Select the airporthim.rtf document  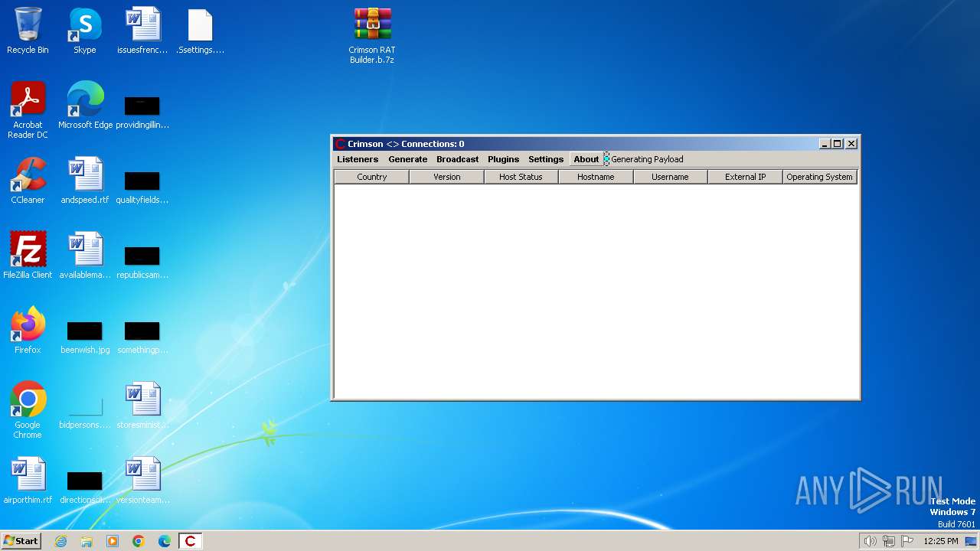click(x=28, y=481)
